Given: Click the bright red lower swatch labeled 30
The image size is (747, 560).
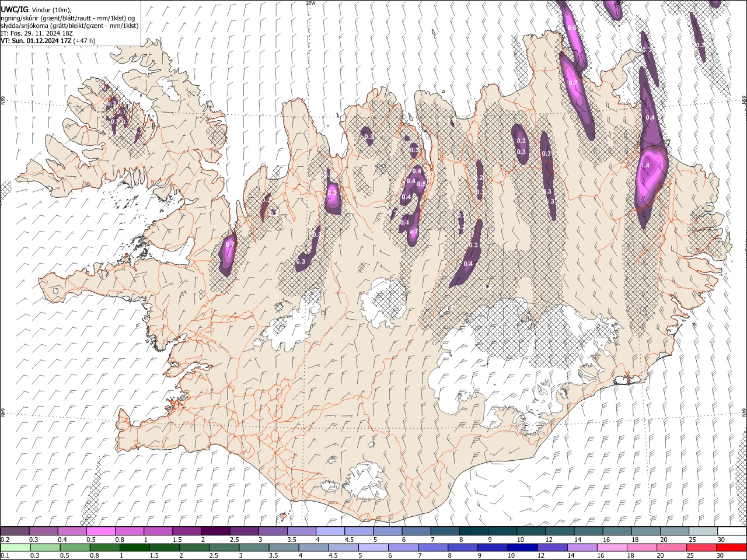Looking at the screenshot, I should 731,547.
